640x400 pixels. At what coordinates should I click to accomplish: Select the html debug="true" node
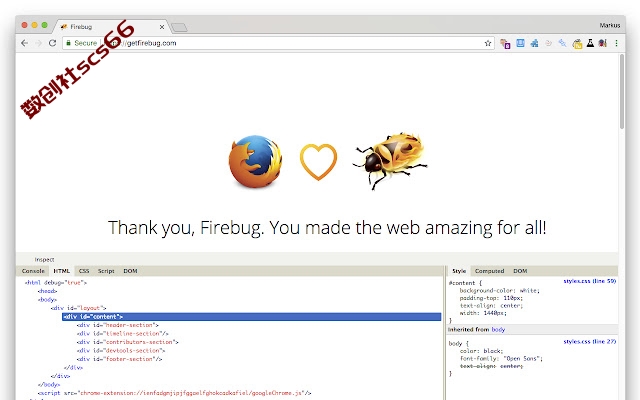click(x=56, y=282)
